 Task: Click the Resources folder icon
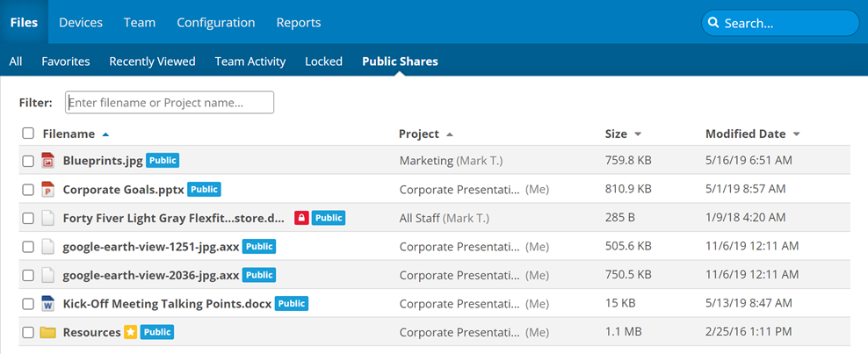click(x=47, y=333)
